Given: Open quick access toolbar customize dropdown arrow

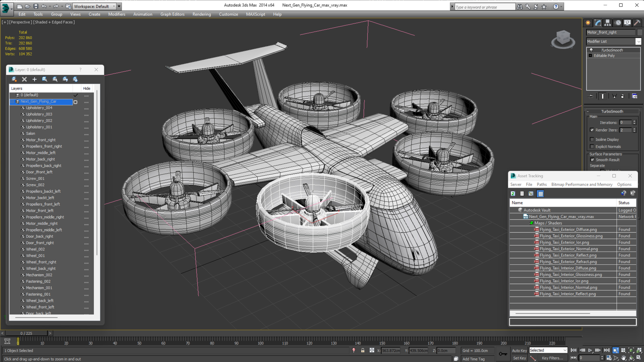Looking at the screenshot, I should [x=119, y=6].
